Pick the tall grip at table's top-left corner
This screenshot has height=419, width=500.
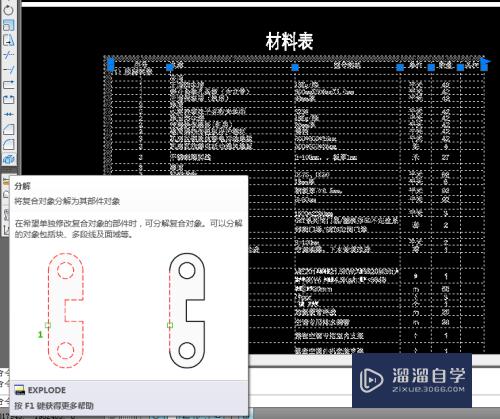111,65
